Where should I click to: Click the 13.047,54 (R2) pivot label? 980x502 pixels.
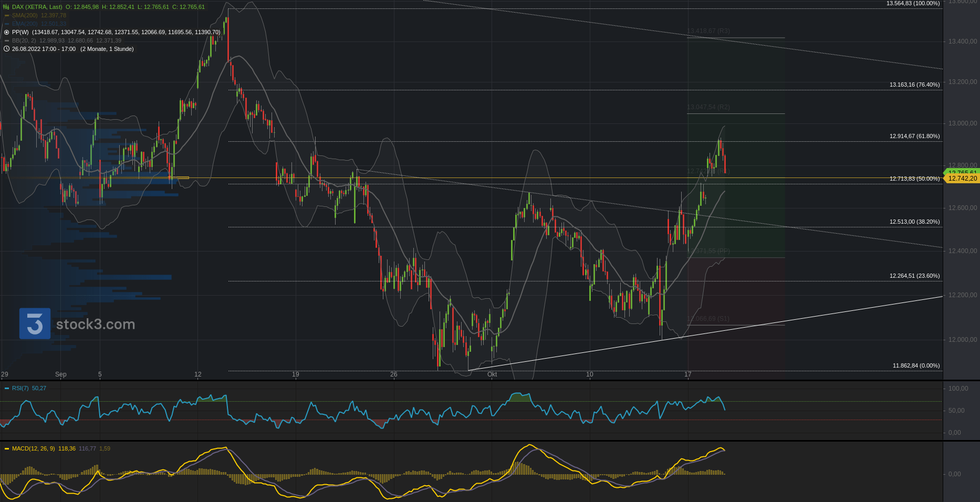coord(708,107)
